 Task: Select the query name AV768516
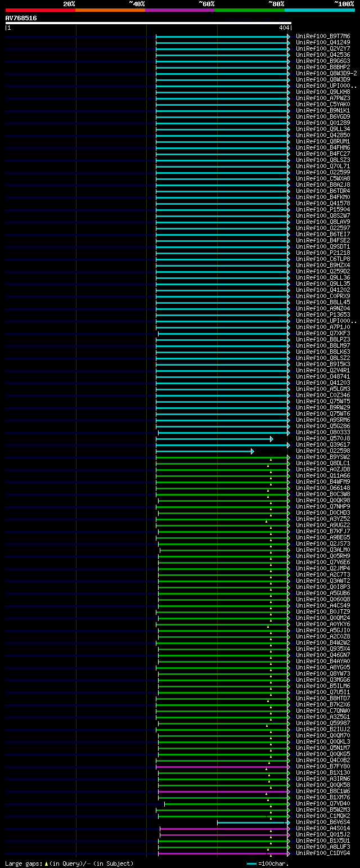pos(21,18)
